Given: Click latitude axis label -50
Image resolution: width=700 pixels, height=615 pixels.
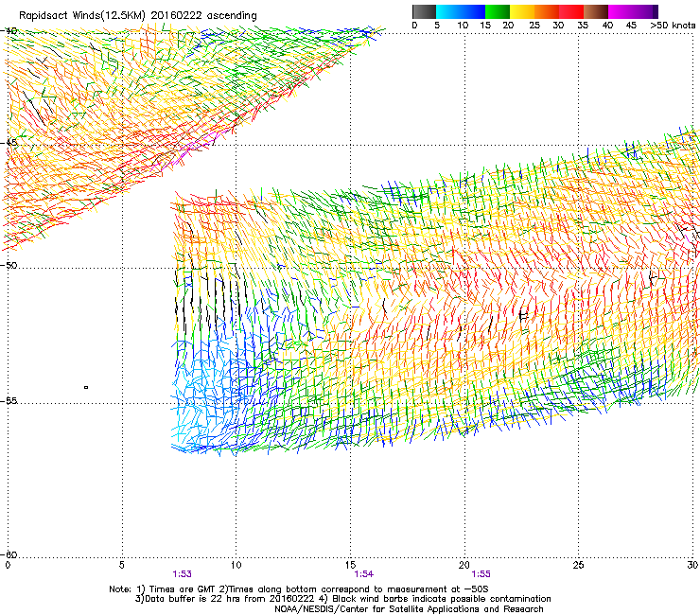Looking at the screenshot, I should pos(9,265).
